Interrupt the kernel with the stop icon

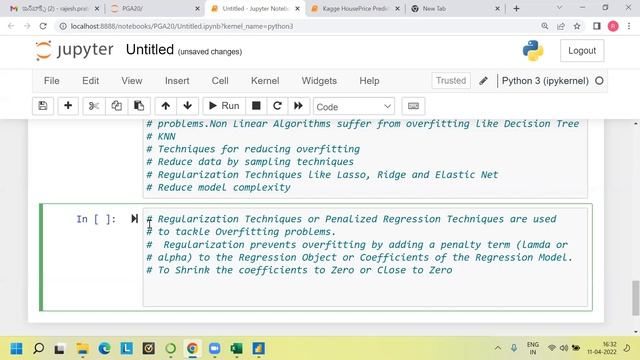pos(256,106)
